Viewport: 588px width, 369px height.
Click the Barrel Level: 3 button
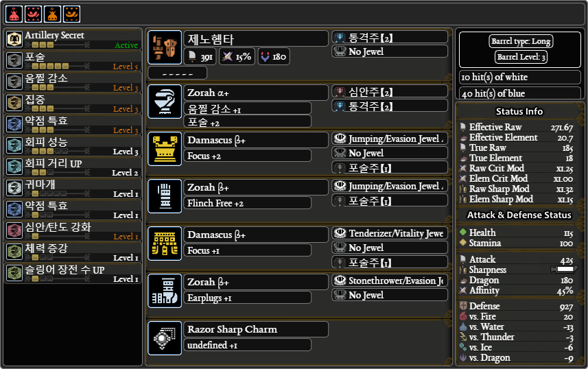coord(521,57)
